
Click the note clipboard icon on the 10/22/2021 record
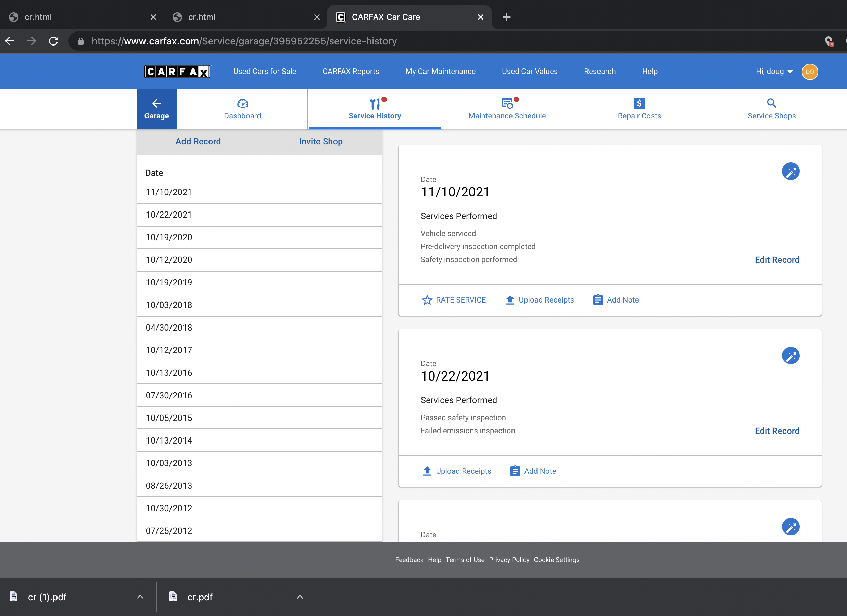515,471
